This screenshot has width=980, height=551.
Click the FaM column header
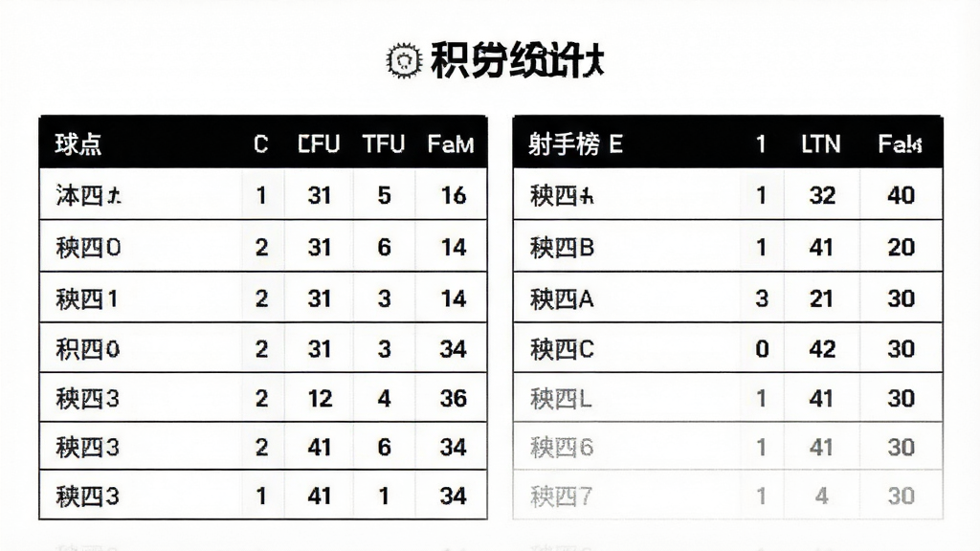[451, 144]
